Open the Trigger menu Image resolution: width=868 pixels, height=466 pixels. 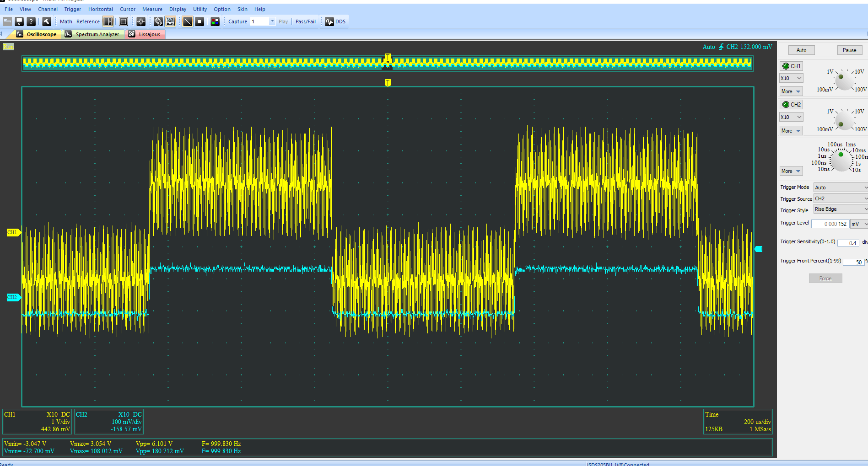pos(72,9)
